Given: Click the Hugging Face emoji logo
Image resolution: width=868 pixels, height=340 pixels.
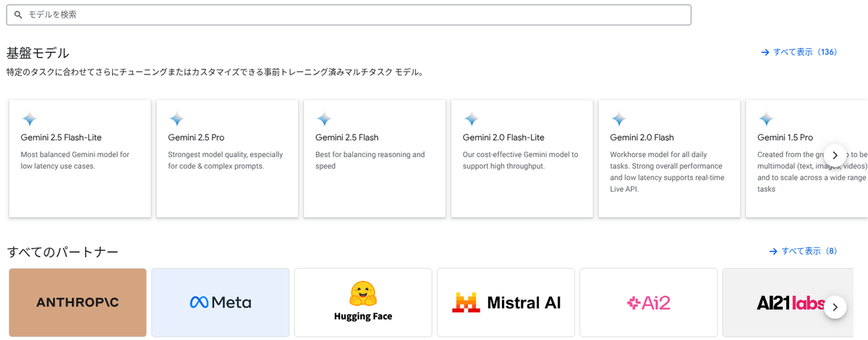Looking at the screenshot, I should click(362, 294).
